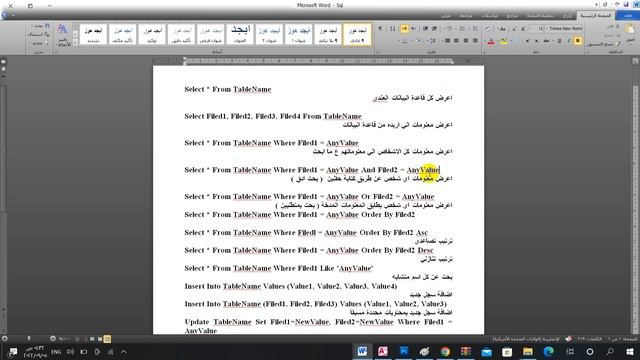This screenshot has height=360, width=640.
Task: Apply the yellow text highlight color
Action: (x=504, y=41)
